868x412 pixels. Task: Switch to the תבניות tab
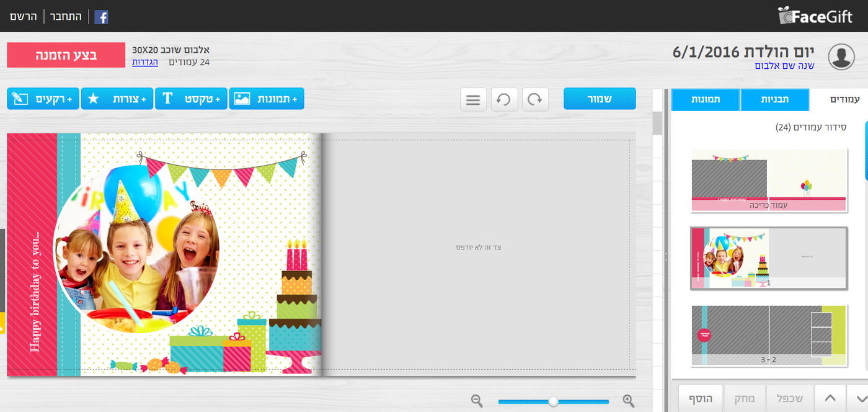(775, 99)
